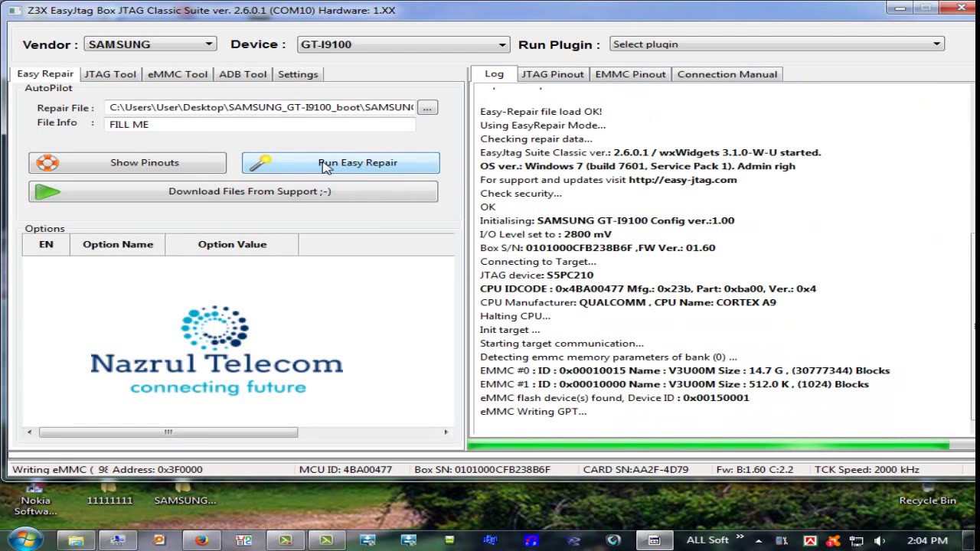
Task: Show hidden system tray icons
Action: (758, 540)
